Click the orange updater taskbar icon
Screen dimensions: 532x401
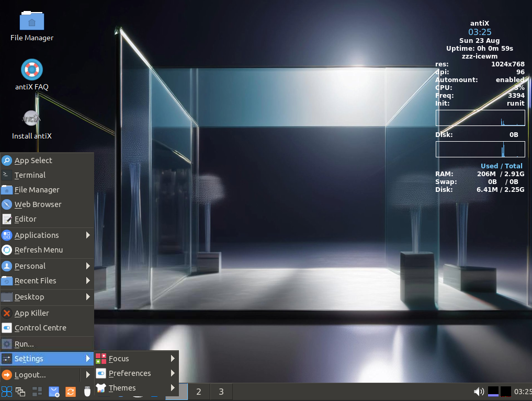pos(71,392)
